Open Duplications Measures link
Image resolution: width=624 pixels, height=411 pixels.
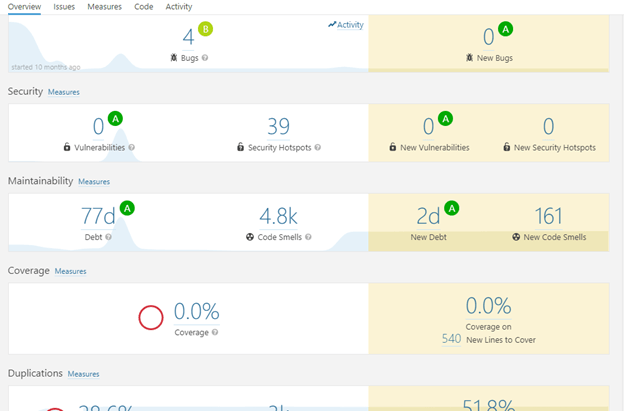(x=84, y=374)
